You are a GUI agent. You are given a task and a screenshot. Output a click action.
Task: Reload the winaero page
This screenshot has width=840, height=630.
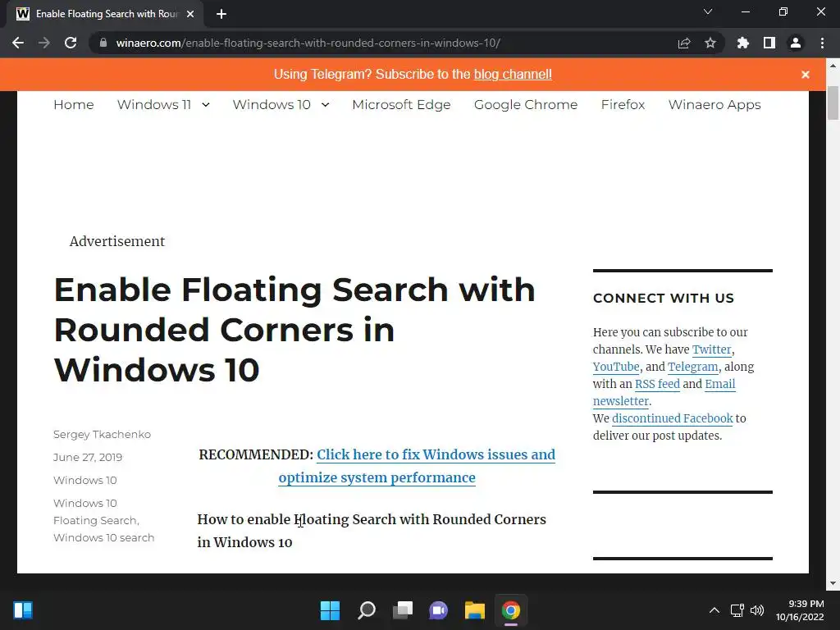point(71,43)
